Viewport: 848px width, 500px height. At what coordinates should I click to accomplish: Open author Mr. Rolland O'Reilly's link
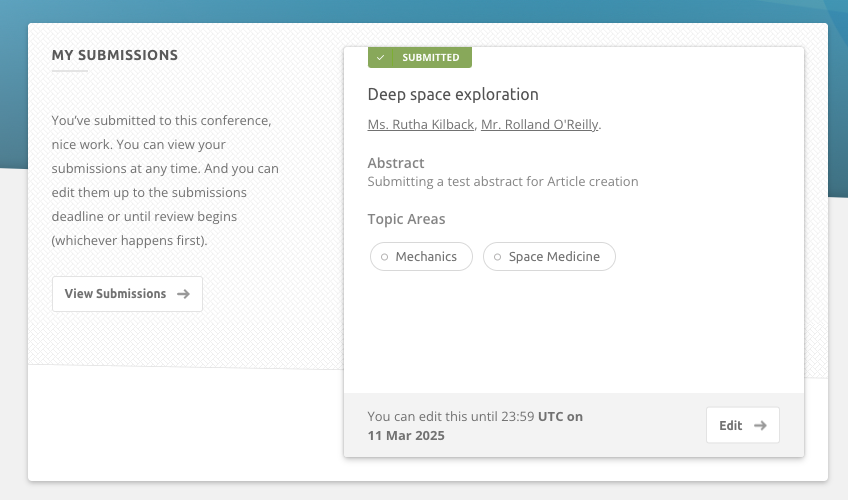pyautogui.click(x=539, y=125)
